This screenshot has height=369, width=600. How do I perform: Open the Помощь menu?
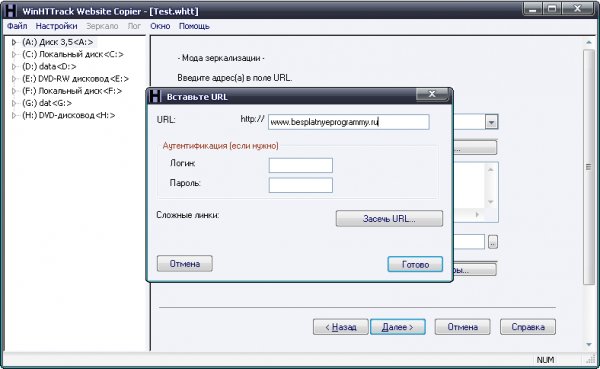click(194, 26)
